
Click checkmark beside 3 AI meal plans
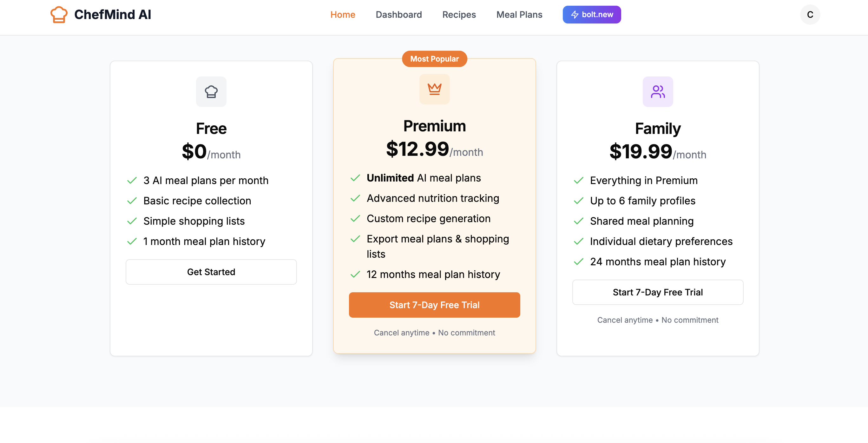(132, 181)
